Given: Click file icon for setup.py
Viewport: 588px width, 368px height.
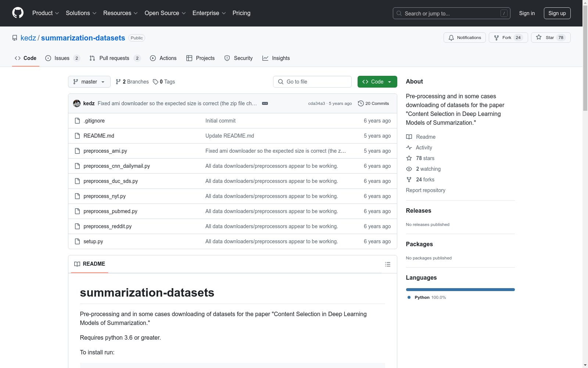Looking at the screenshot, I should pyautogui.click(x=77, y=241).
